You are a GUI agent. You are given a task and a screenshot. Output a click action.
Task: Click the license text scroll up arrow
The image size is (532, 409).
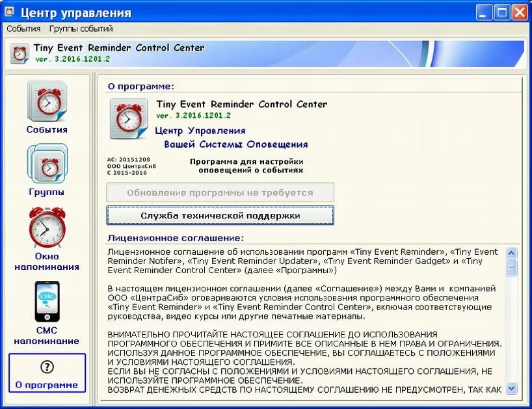pyautogui.click(x=511, y=253)
